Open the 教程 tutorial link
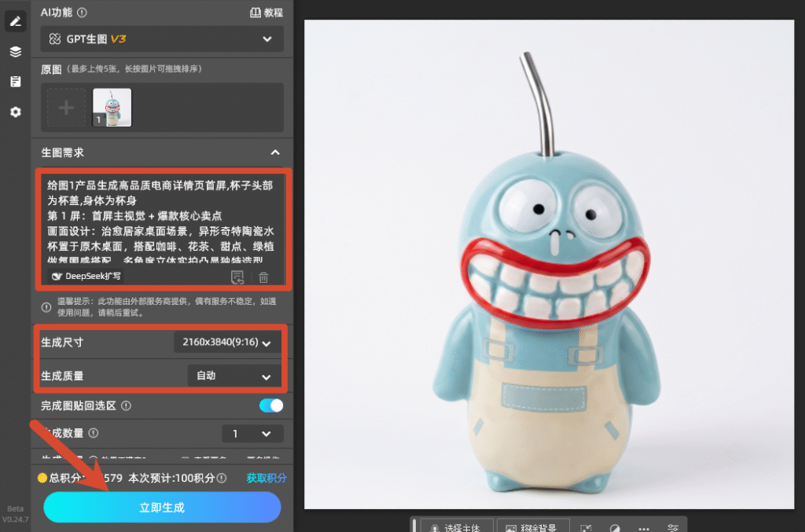 (266, 13)
